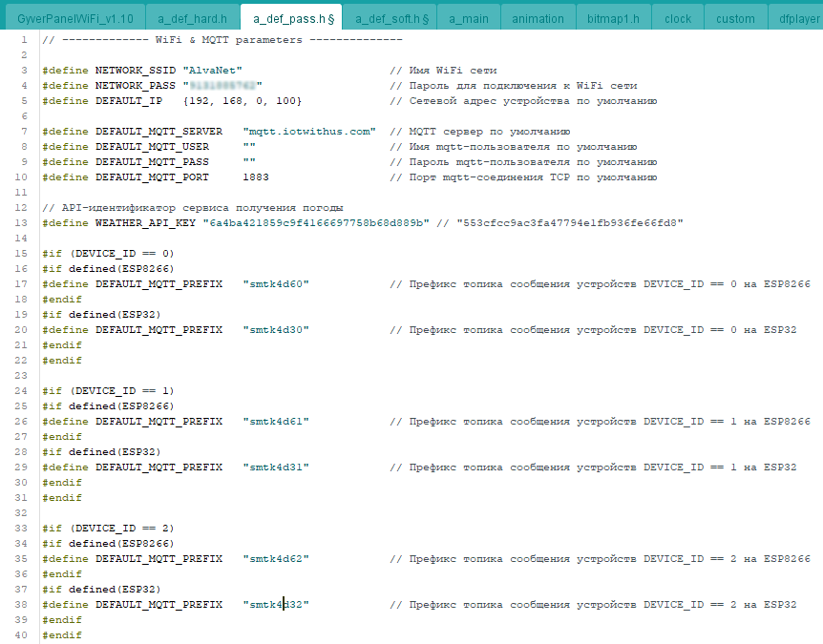This screenshot has width=823, height=644.
Task: Click the "AlvaNet" SSID string
Action: point(212,71)
